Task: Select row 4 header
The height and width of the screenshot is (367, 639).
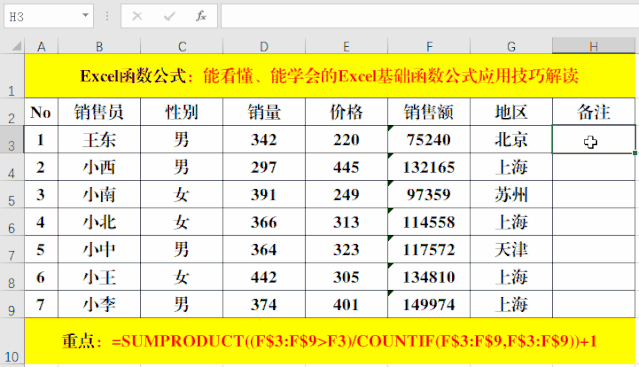Action: click(x=12, y=167)
